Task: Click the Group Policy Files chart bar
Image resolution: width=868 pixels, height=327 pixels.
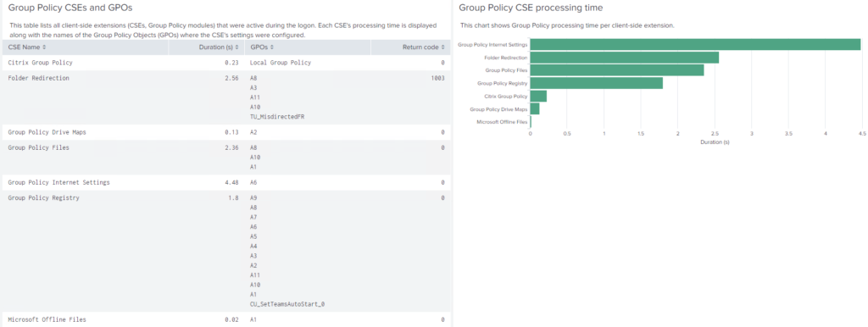Action: [x=617, y=70]
